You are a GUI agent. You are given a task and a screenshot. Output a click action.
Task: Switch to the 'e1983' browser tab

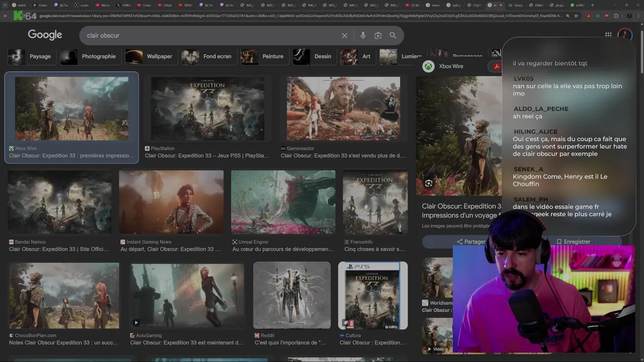[x=577, y=5]
